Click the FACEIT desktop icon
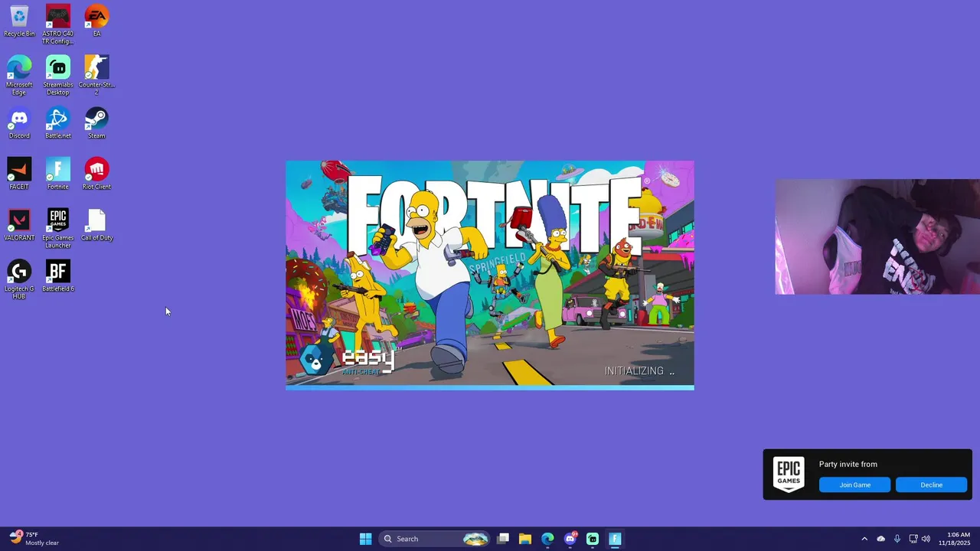Viewport: 980px width, 551px height. click(19, 174)
